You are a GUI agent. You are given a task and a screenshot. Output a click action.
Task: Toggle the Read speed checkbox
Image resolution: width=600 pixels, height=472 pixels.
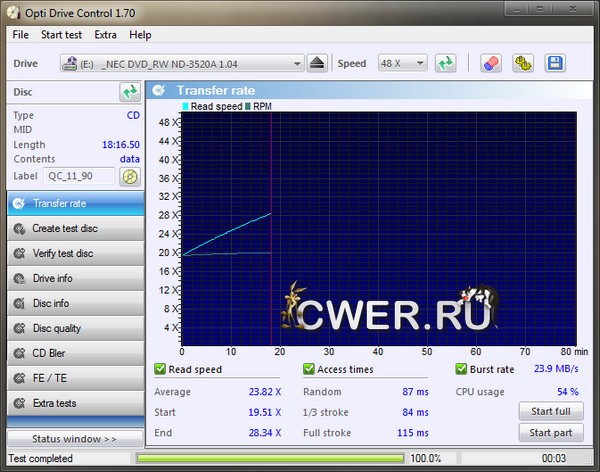click(x=160, y=369)
